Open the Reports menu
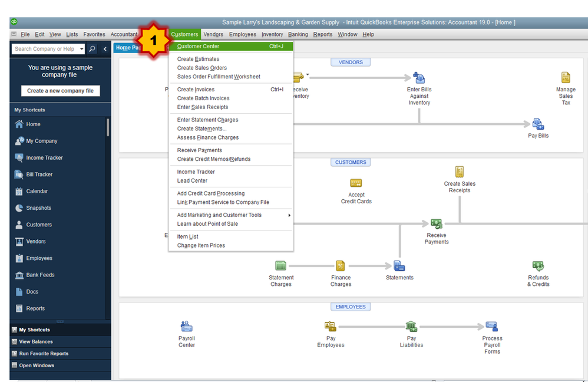Image resolution: width=588 pixels, height=382 pixels. coord(322,35)
